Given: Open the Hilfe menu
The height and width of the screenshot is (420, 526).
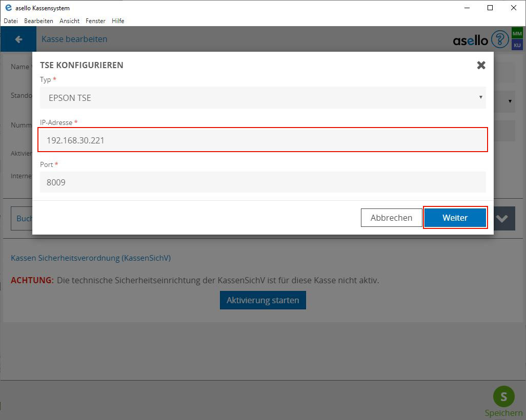Looking at the screenshot, I should point(118,21).
